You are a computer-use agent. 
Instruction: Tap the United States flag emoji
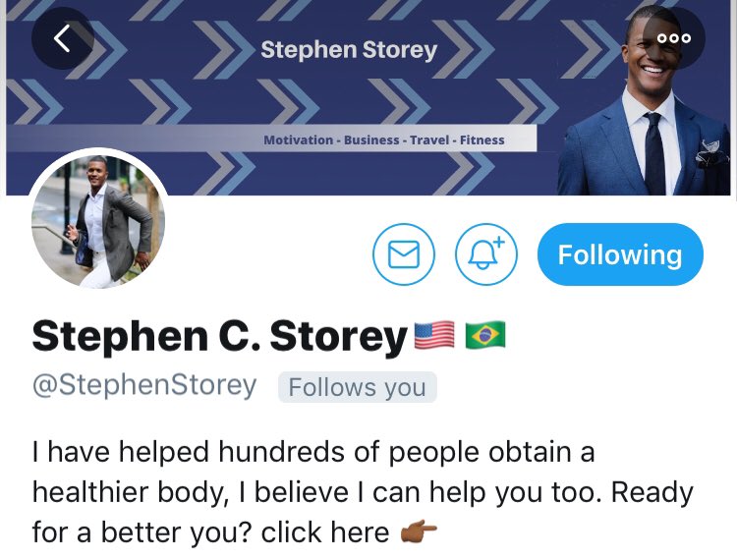(434, 335)
